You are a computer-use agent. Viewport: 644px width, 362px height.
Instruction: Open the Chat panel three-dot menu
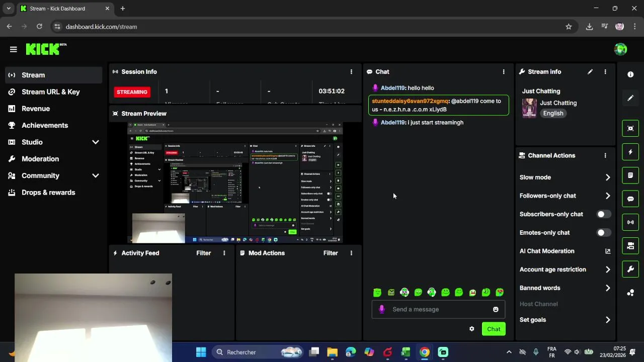pos(504,72)
